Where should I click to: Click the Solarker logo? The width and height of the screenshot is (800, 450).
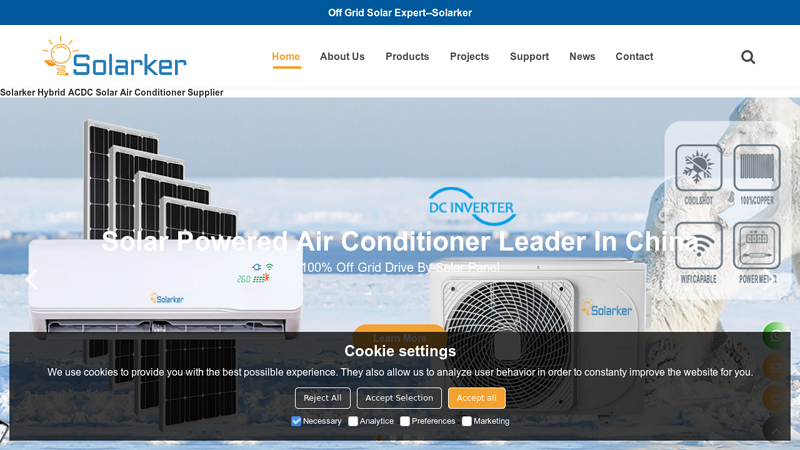[115, 56]
